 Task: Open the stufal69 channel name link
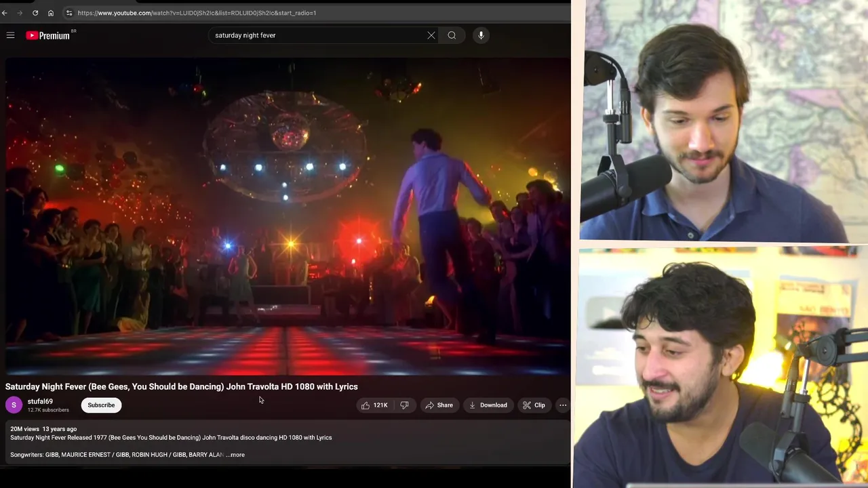(x=40, y=401)
